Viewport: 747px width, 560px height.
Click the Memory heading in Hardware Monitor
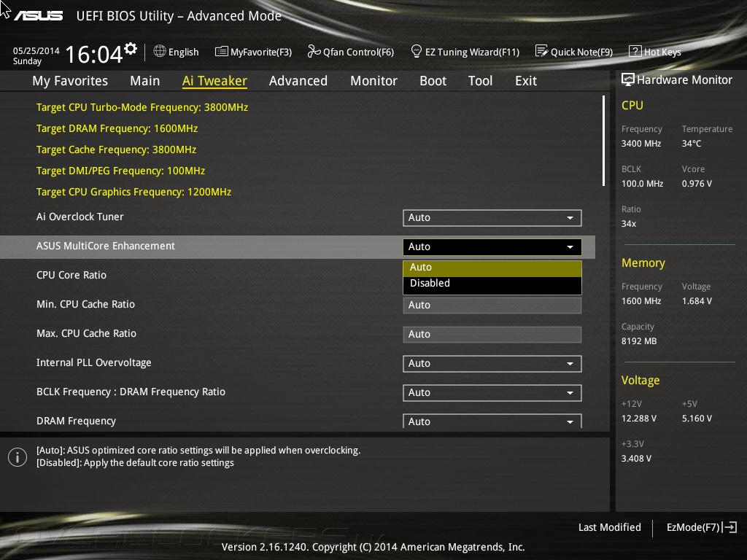pos(643,262)
